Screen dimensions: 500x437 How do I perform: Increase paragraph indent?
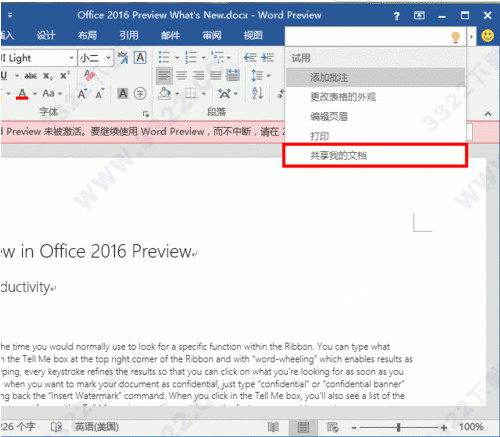click(x=267, y=57)
